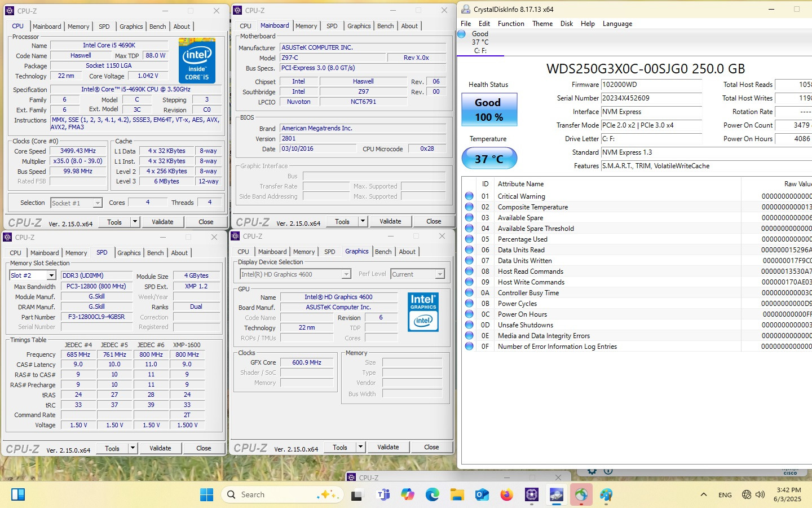This screenshot has width=812, height=508.
Task: Switch to Memory tab in Mainboard window
Action: (306, 26)
